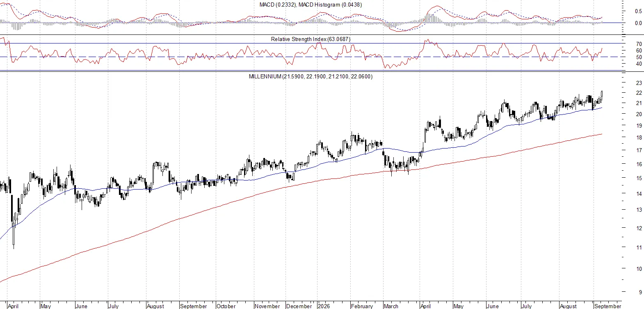Viewport: 644px width, 309px height.
Task: Click the February label on date axis
Action: click(362, 306)
